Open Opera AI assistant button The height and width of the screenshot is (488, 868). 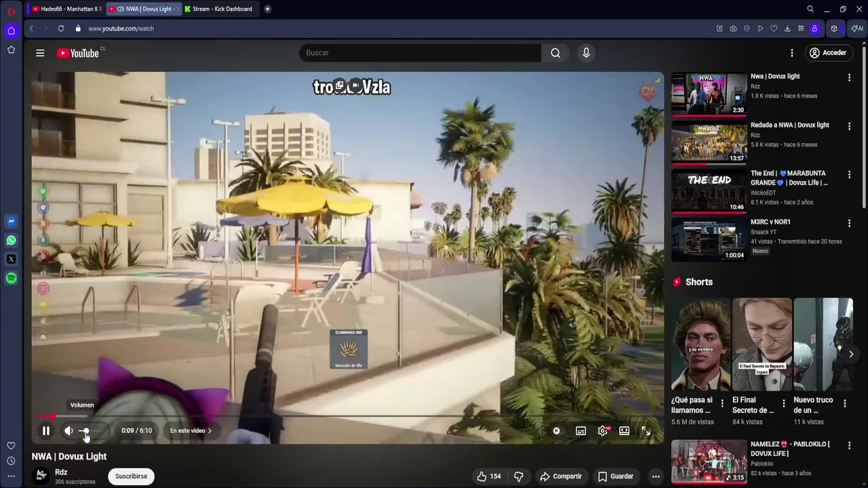(857, 28)
